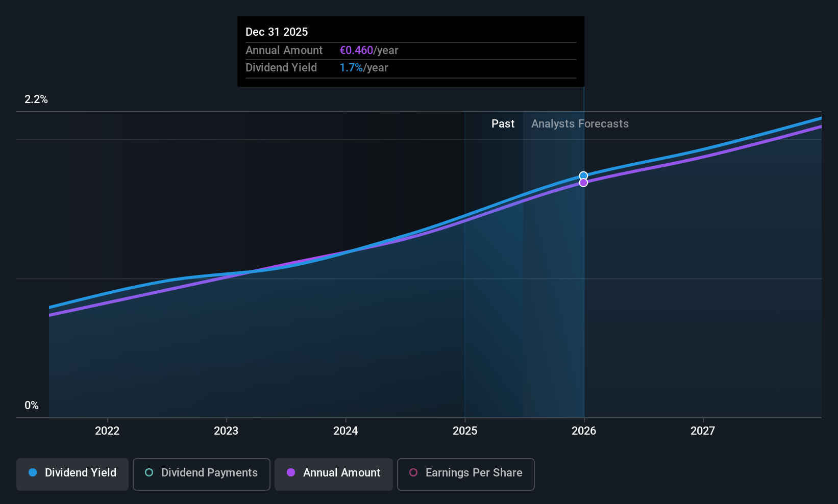Enable the Earnings Per Share series
The width and height of the screenshot is (838, 504).
pyautogui.click(x=466, y=474)
